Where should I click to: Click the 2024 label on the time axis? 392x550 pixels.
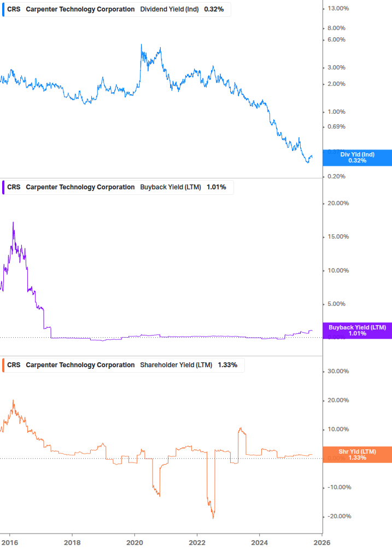[260, 543]
